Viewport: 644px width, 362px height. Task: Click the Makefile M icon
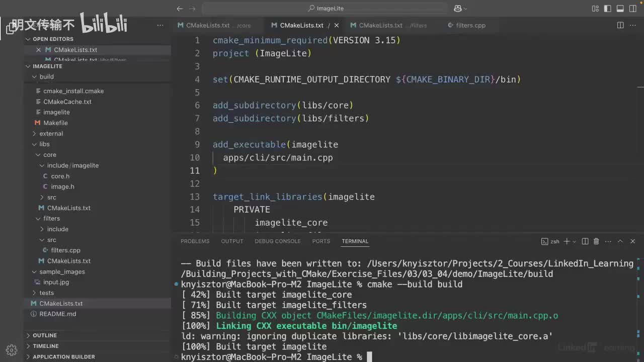(37, 123)
